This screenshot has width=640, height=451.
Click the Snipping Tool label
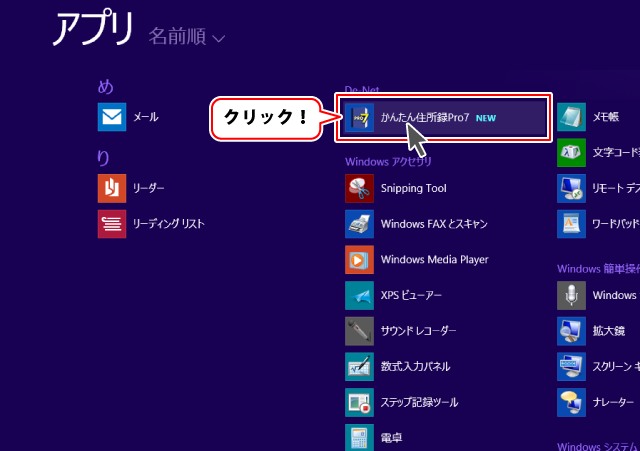point(413,189)
